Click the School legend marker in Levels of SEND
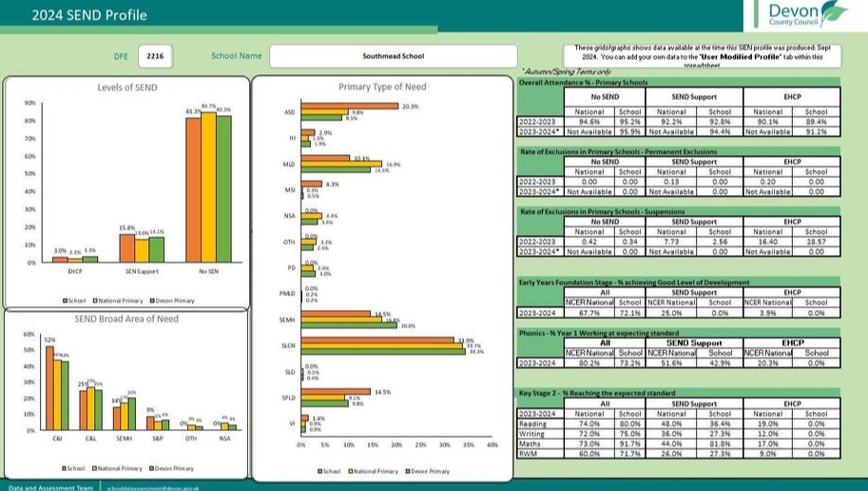The height and width of the screenshot is (491, 868). (x=65, y=301)
